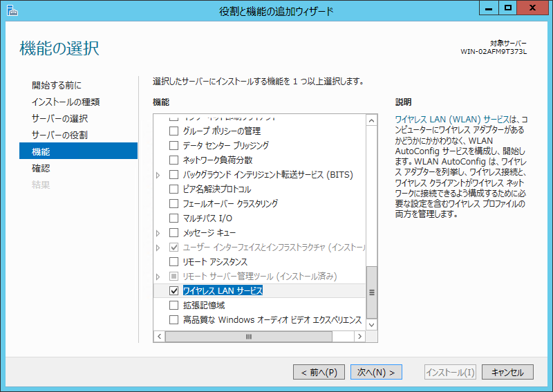Check データ センター ブリッジング checkbox

point(174,145)
